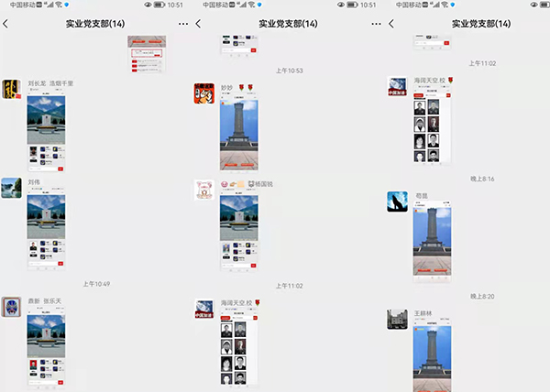
Task: Open 刘伟's profile avatar
Action: click(x=11, y=188)
